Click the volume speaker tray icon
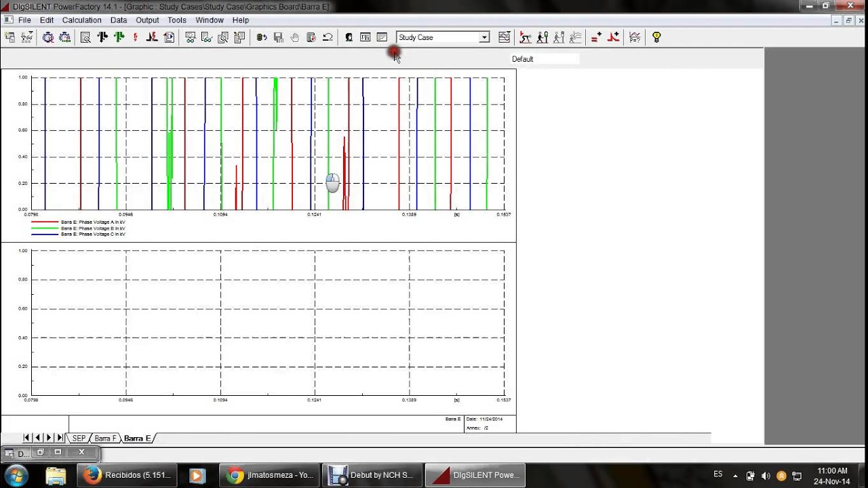 click(766, 476)
